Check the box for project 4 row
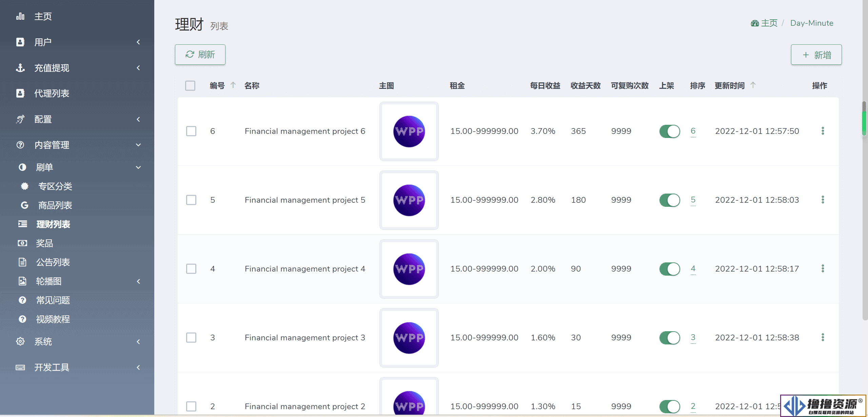868x417 pixels. click(191, 269)
